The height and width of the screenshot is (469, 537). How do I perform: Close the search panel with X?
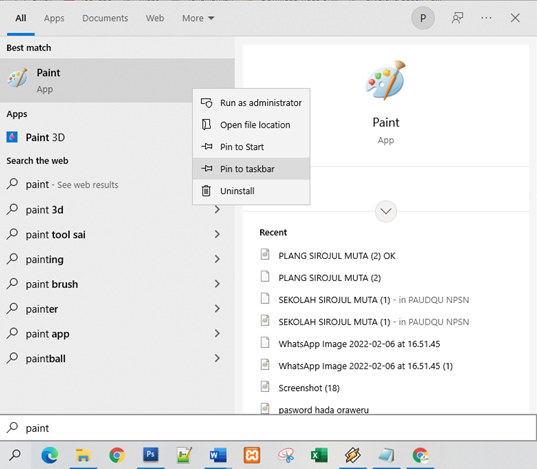(x=515, y=18)
